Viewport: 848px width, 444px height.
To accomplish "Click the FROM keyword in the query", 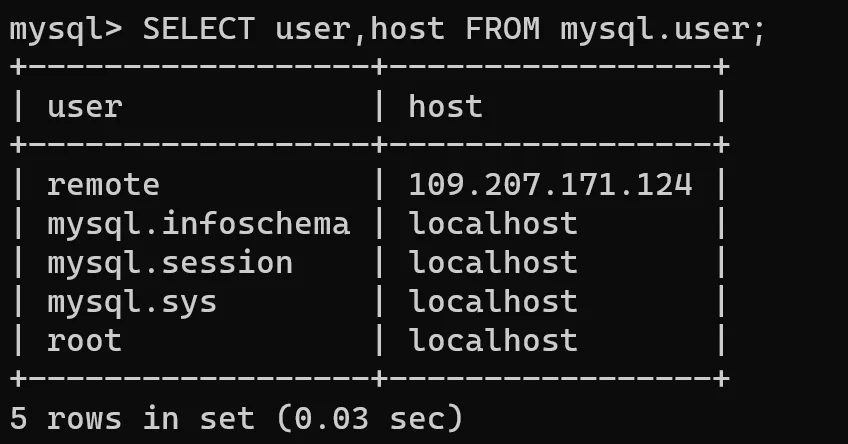I will tap(502, 28).
